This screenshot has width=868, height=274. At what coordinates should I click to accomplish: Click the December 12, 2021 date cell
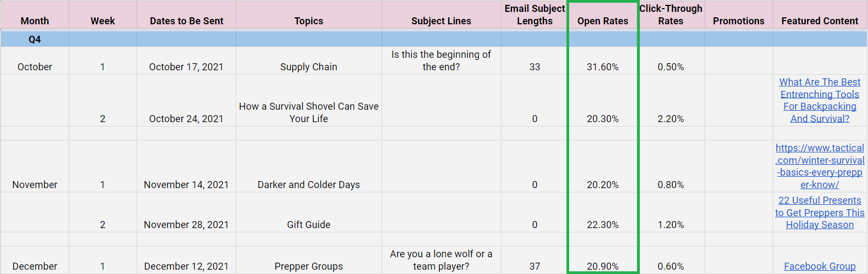[x=186, y=260]
